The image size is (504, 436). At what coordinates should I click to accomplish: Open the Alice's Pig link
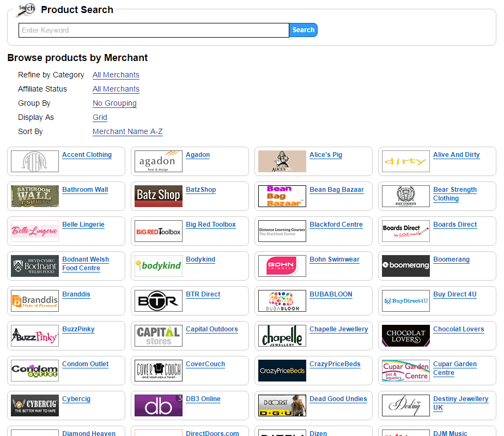pos(326,155)
